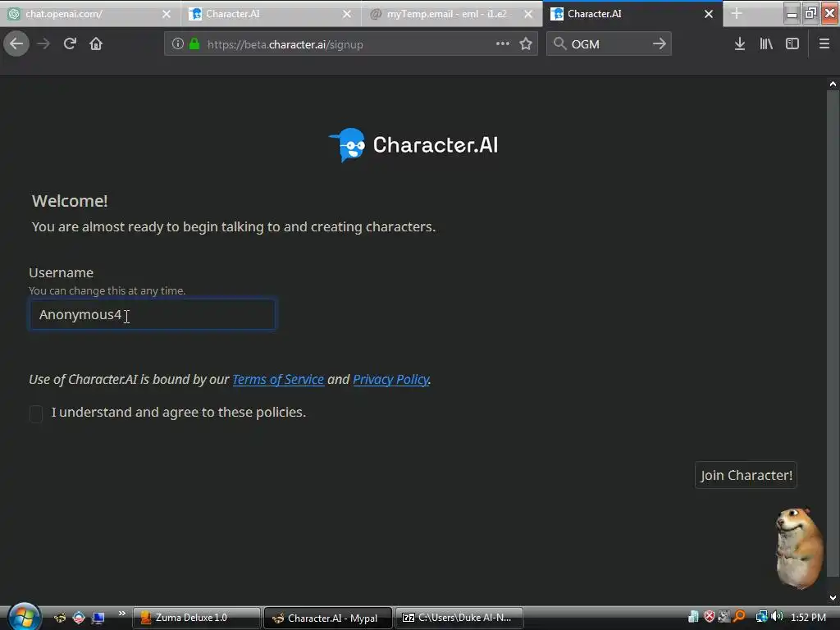Open the Windows Start menu orb
This screenshot has height=630, width=840.
(23, 617)
